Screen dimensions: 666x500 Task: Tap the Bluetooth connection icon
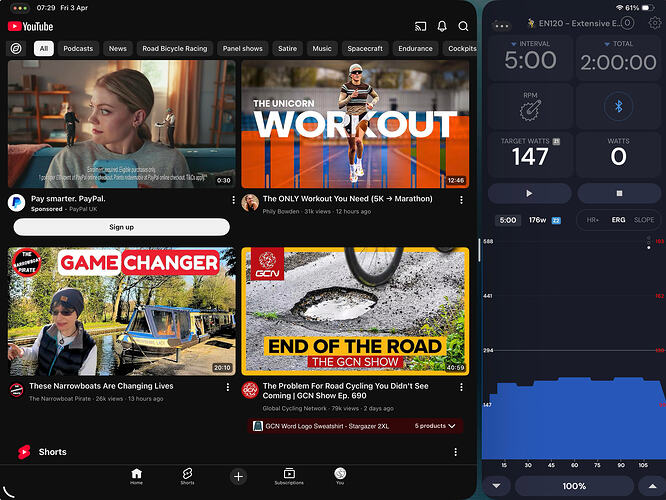coord(617,107)
